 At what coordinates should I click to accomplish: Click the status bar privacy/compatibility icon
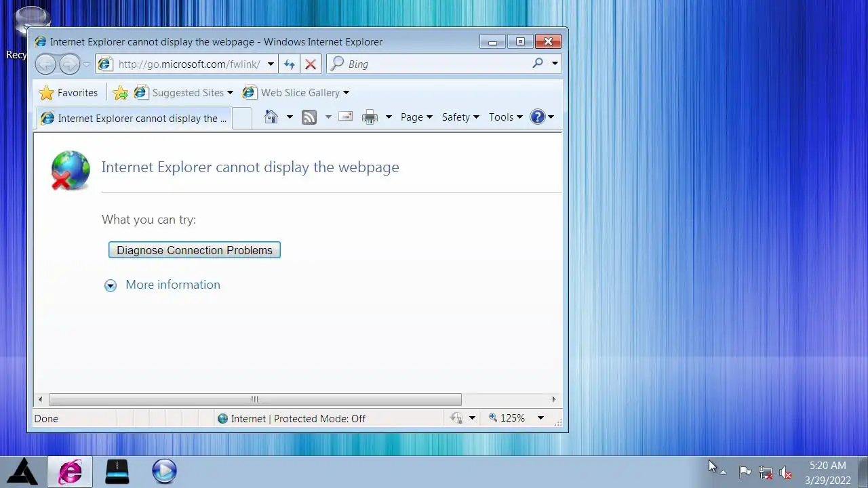[x=457, y=418]
